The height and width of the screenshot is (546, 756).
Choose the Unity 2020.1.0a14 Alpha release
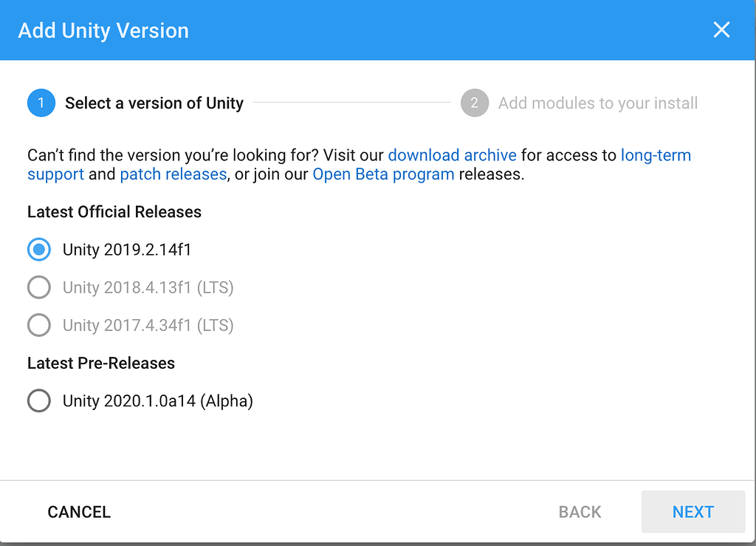click(38, 400)
